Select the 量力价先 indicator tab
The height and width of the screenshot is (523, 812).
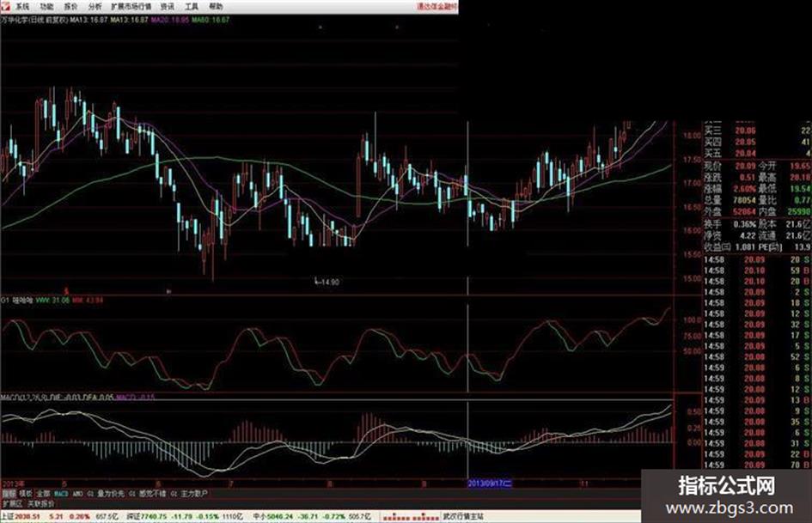pos(111,494)
